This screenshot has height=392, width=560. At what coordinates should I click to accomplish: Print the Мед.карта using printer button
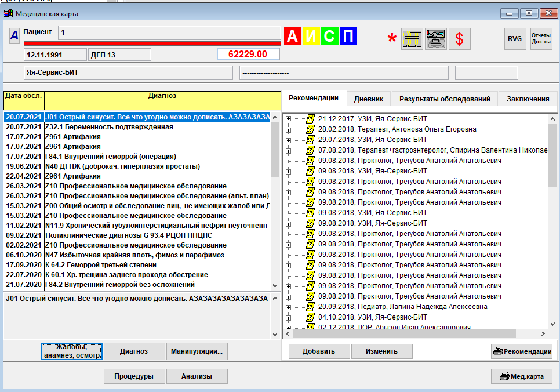(x=522, y=376)
